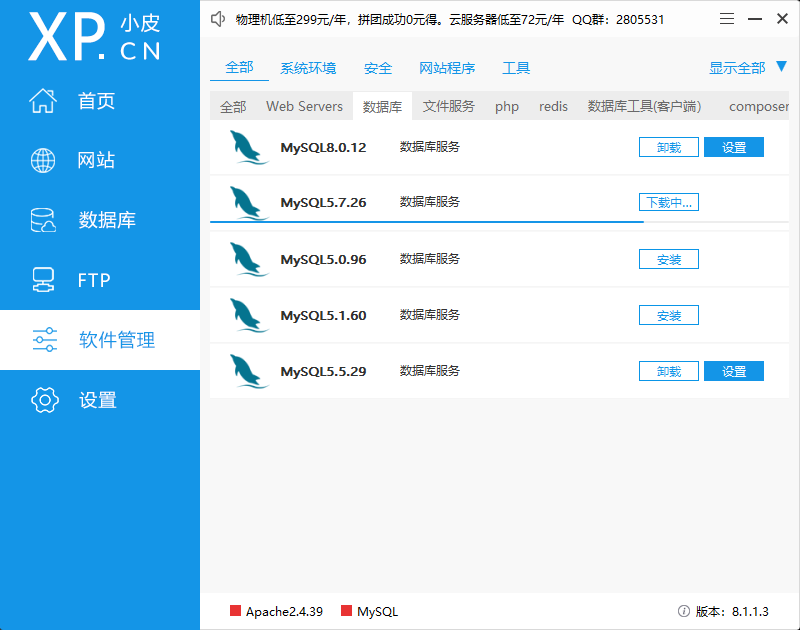This screenshot has width=800, height=630.
Task: Close the phpStudy window
Action: pyautogui.click(x=782, y=19)
